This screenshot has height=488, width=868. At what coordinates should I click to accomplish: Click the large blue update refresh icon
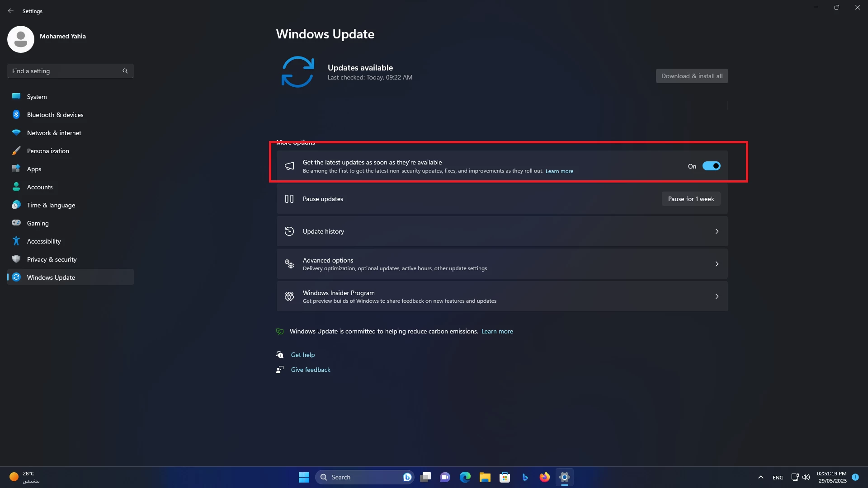(x=298, y=72)
